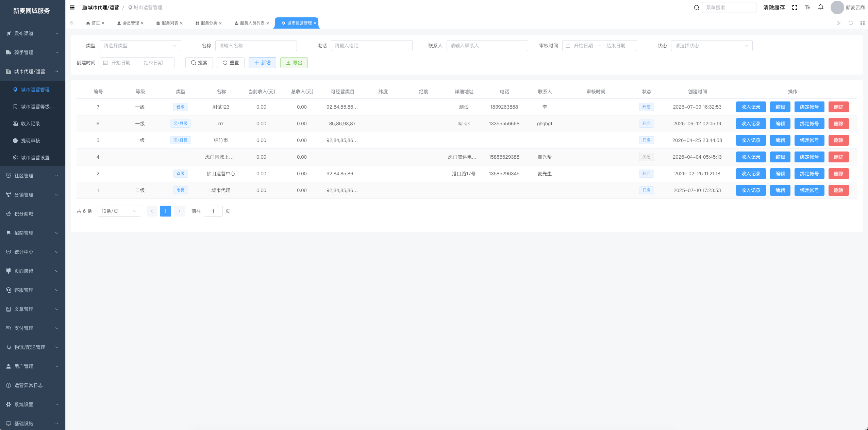Image resolution: width=868 pixels, height=430 pixels.
Task: Open 收入记录 in sidebar
Action: point(33,124)
